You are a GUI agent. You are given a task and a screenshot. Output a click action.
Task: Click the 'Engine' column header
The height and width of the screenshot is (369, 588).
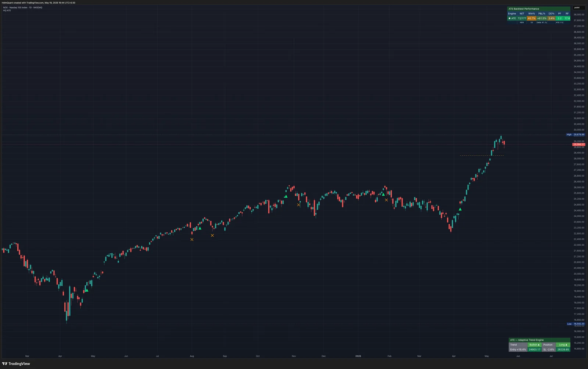click(x=512, y=14)
